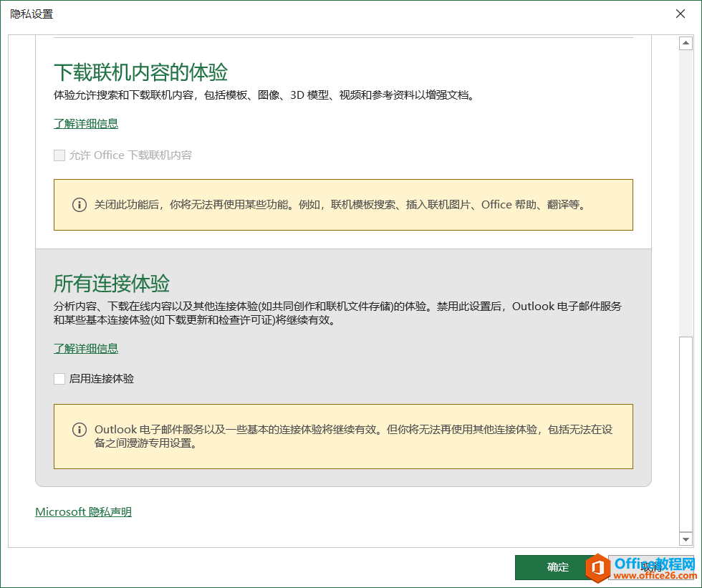Click info icon in the Outlook notice box
The width and height of the screenshot is (702, 588).
pos(79,428)
